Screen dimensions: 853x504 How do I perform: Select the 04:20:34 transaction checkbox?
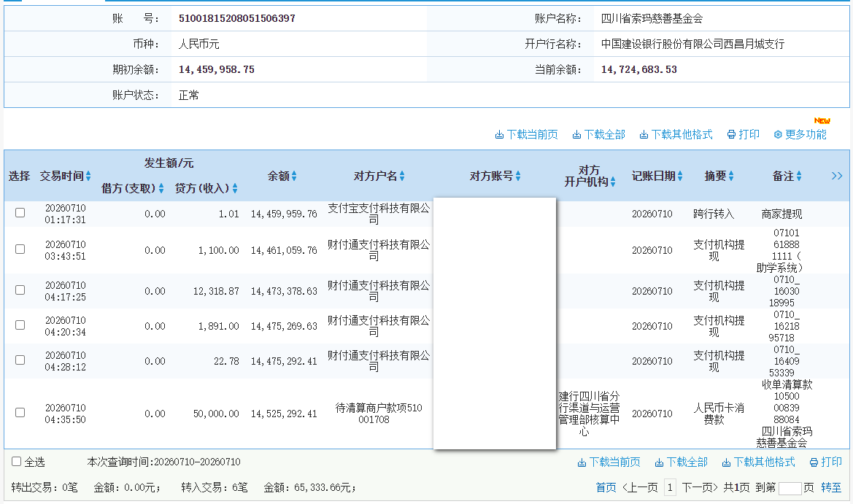(x=20, y=325)
